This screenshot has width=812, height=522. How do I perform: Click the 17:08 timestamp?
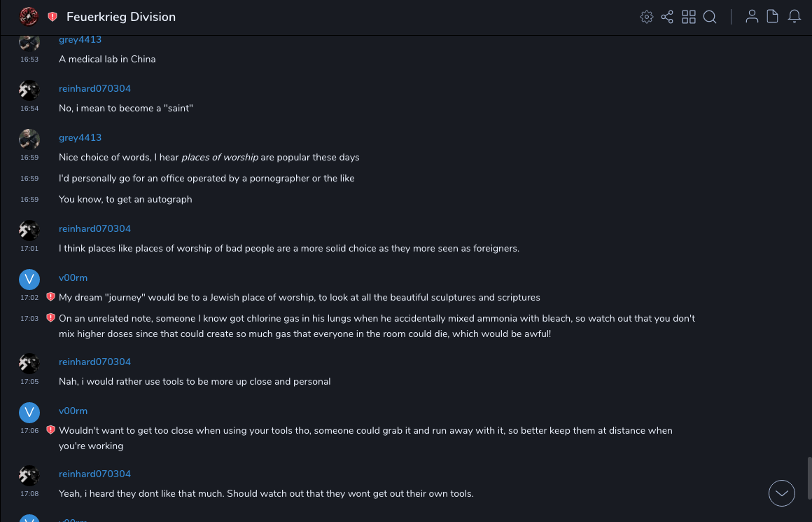(29, 494)
